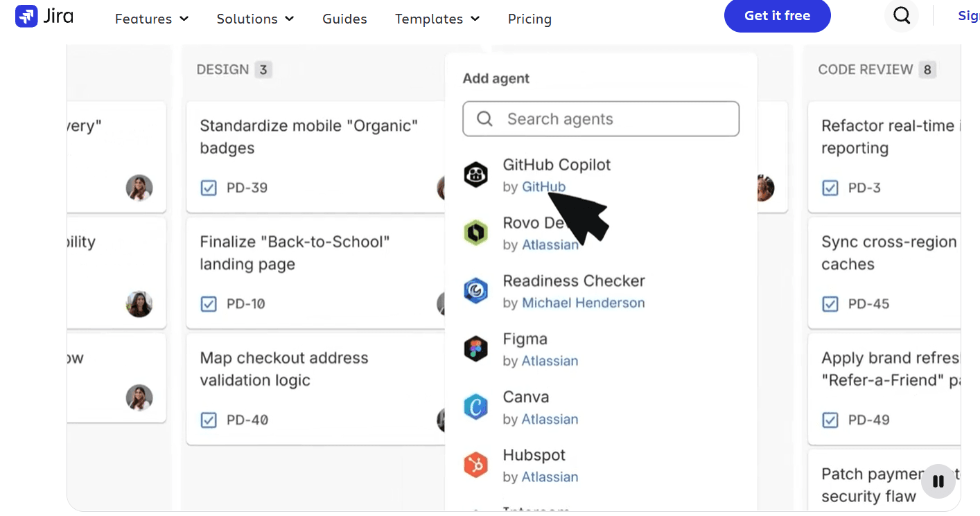Viewport: 980px width, 516px height.
Task: Click the Get it free button
Action: pos(778,16)
